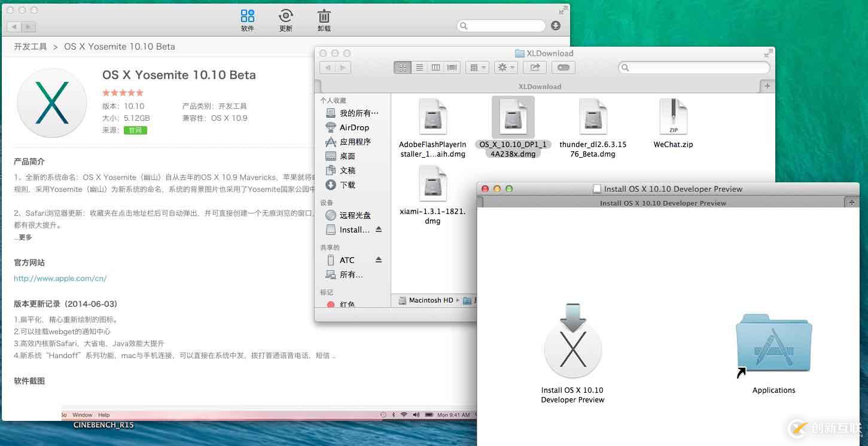Image resolution: width=868 pixels, height=446 pixels.
Task: Open the 软件 section in the app store toolbar
Action: [248, 20]
